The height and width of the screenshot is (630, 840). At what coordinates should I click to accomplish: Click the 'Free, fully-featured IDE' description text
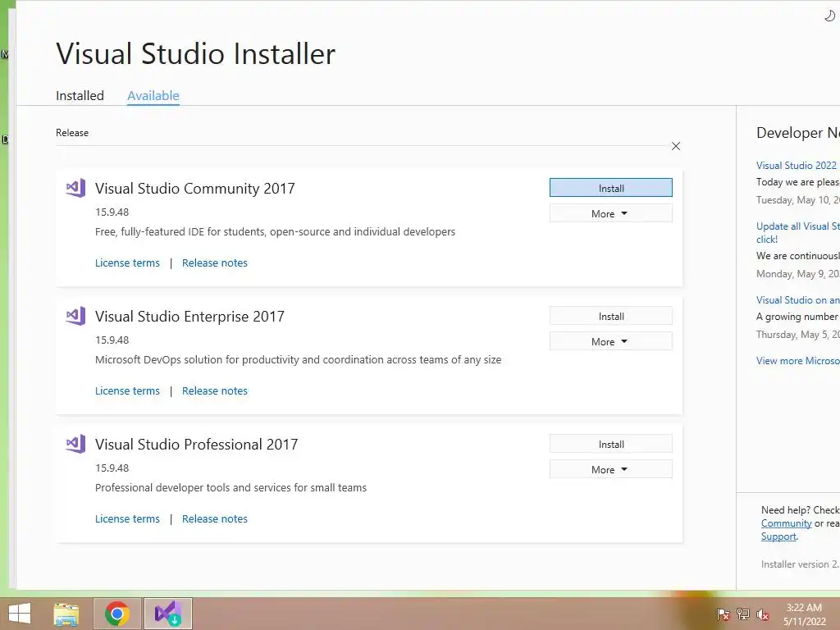(276, 232)
